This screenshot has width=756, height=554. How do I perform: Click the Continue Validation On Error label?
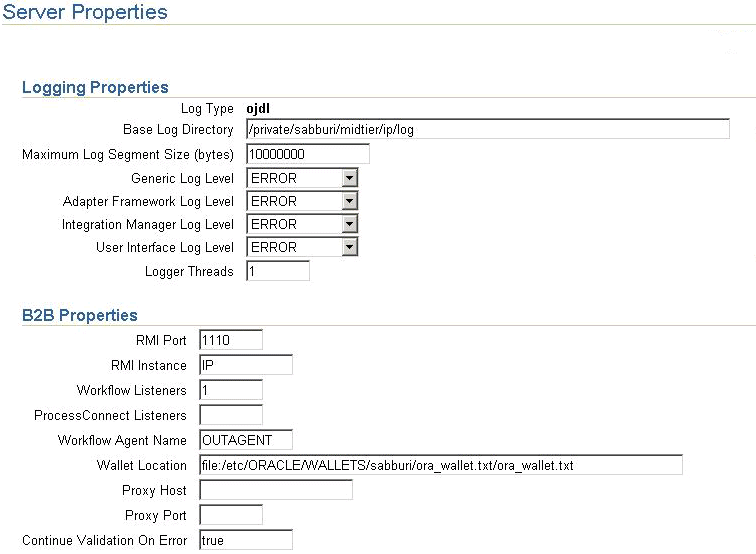(105, 540)
